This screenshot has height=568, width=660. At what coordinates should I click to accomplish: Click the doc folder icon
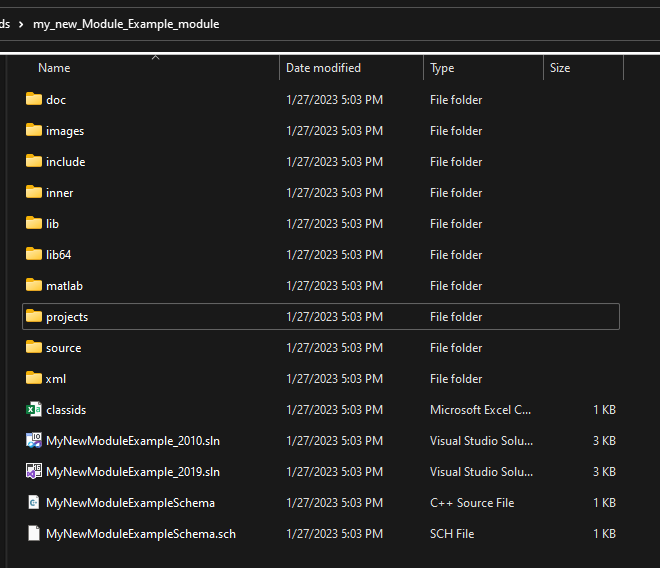pyautogui.click(x=34, y=100)
